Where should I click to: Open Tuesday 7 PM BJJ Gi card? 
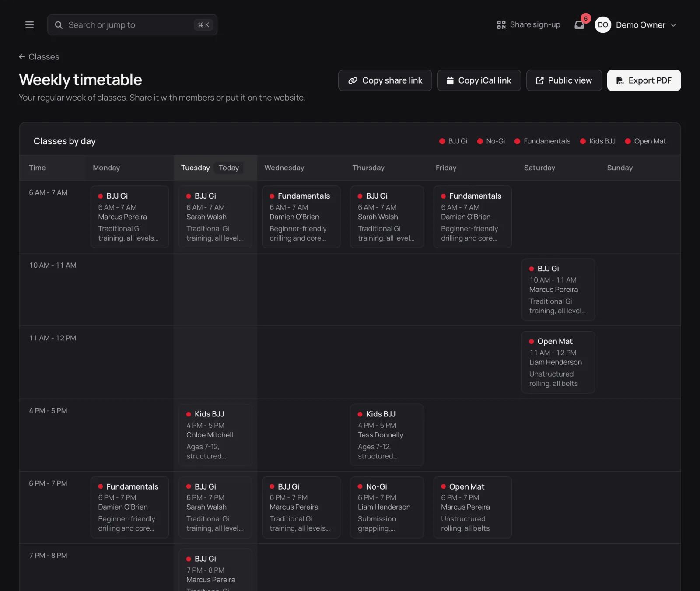point(215,570)
